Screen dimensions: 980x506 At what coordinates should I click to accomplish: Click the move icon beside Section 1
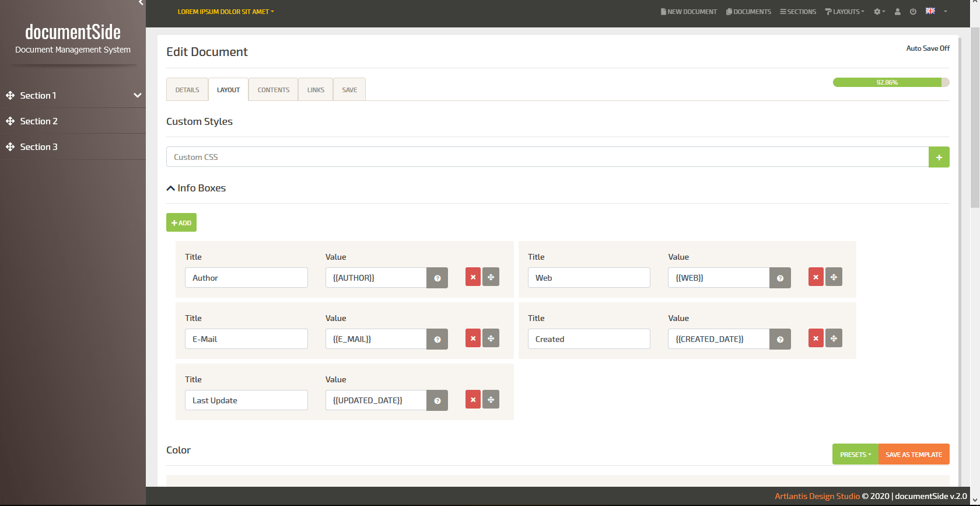[x=10, y=95]
